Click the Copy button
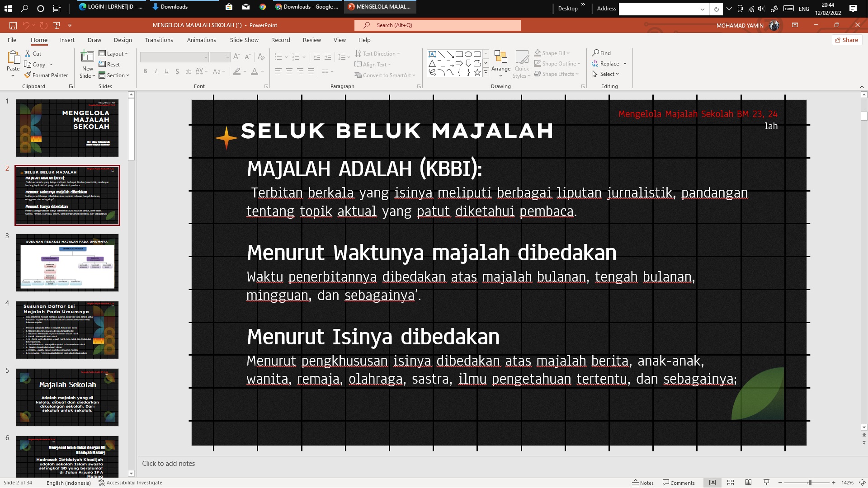Viewport: 868px width, 488px height. [x=35, y=64]
